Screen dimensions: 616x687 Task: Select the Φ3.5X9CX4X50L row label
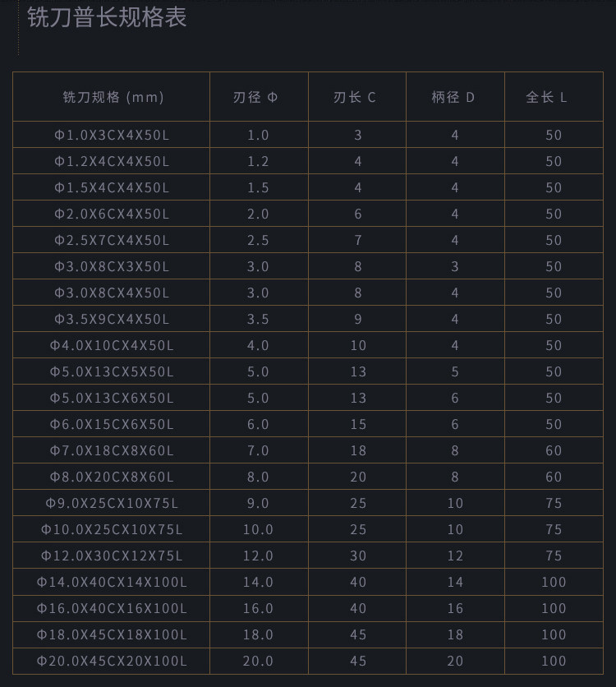[112, 319]
